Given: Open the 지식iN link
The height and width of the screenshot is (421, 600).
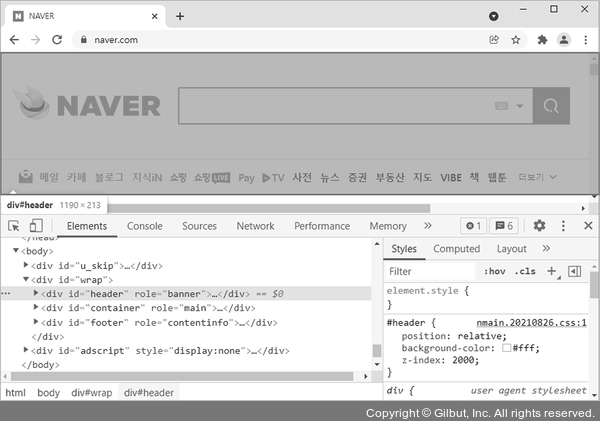Looking at the screenshot, I should (x=147, y=177).
